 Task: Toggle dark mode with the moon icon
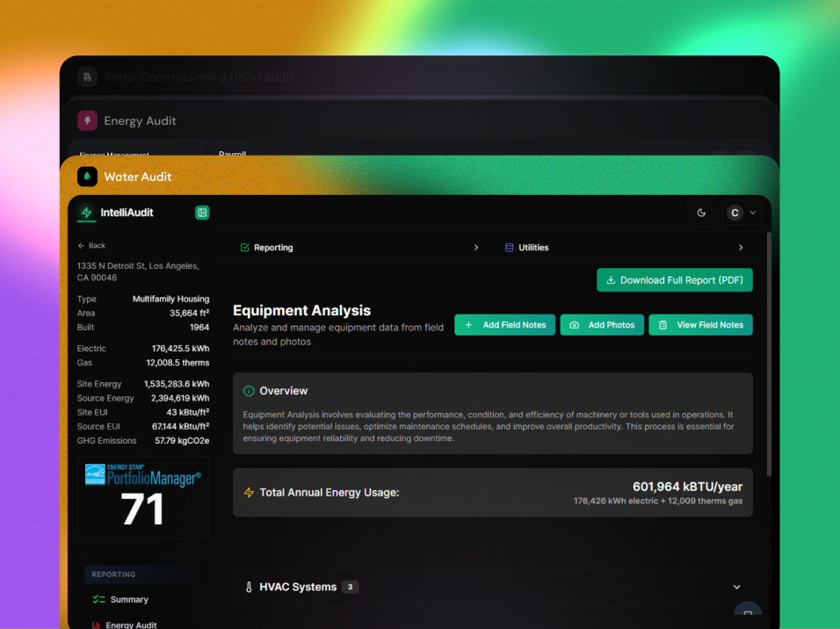coord(701,213)
